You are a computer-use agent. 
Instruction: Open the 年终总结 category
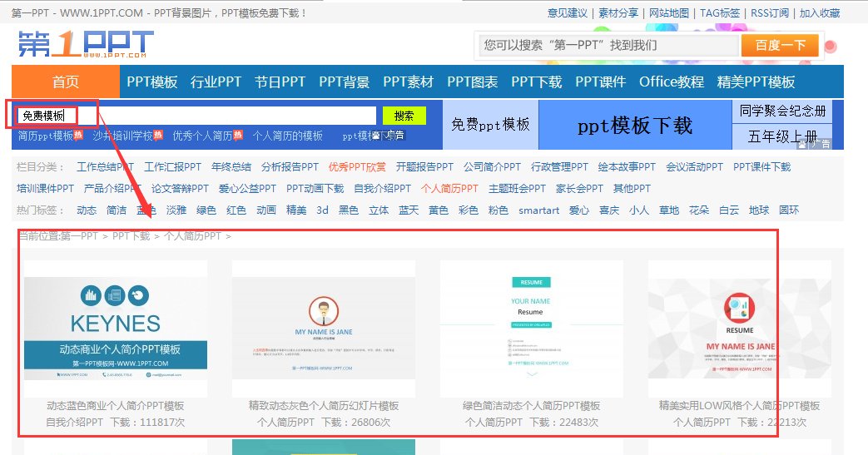(x=231, y=166)
